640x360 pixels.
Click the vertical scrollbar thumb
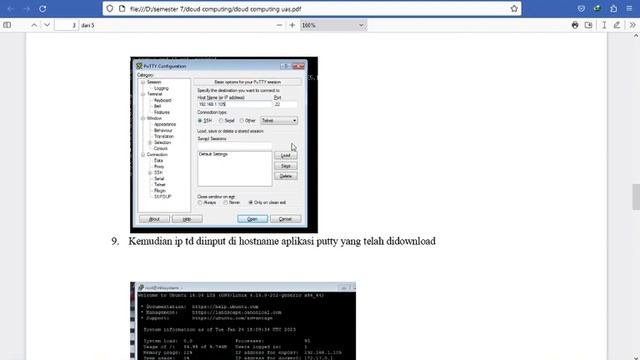click(x=636, y=197)
